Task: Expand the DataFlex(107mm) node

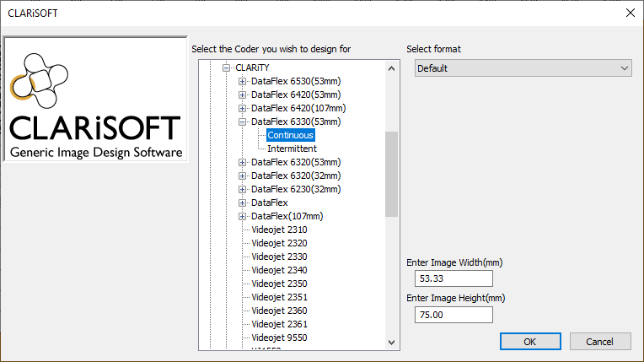Action: 243,216
